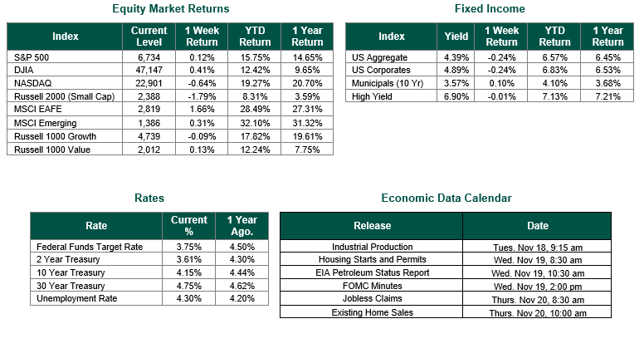Select the Federal Funds Target Rate row
Viewport: 644px width, 363px height.
click(90, 247)
